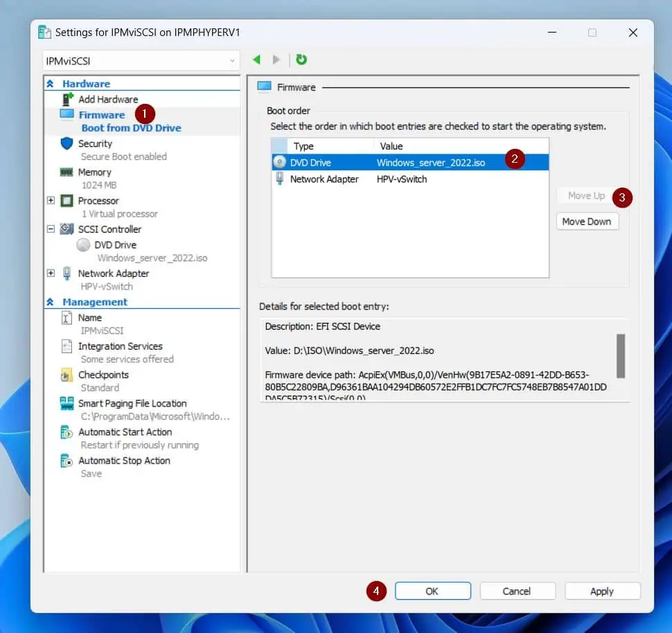
Task: Expand the Network Adapter tree node
Action: 51,273
